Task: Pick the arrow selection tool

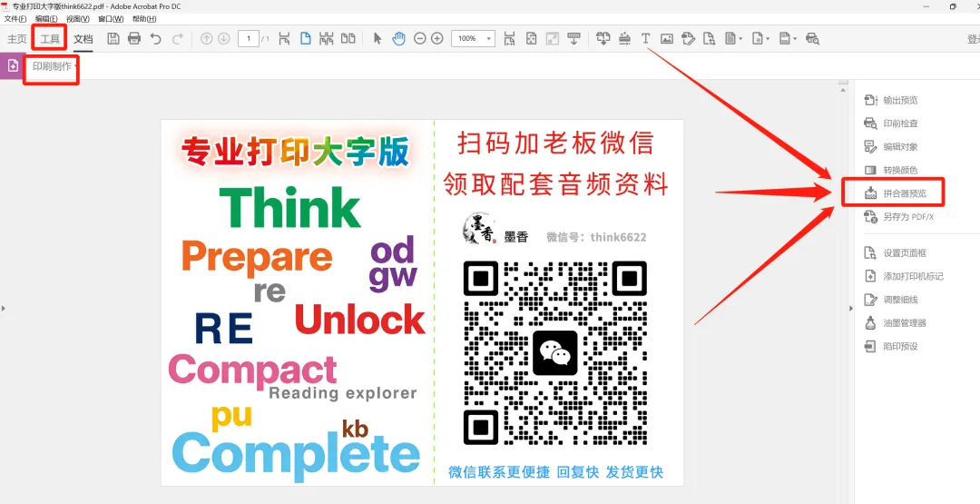Action: coord(377,39)
